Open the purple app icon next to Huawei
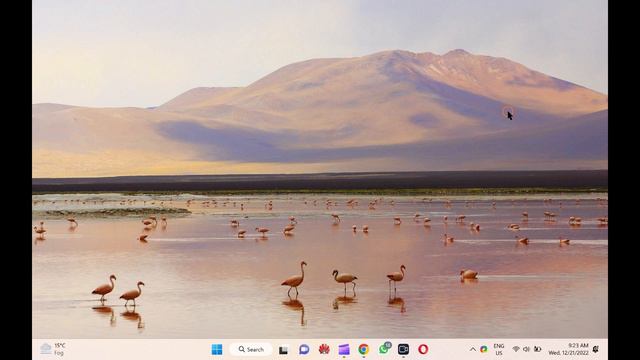The image size is (640, 360). [344, 349]
